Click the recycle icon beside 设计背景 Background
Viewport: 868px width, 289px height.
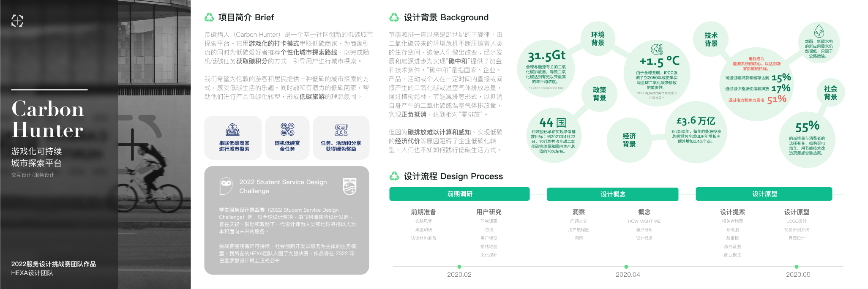tap(394, 17)
